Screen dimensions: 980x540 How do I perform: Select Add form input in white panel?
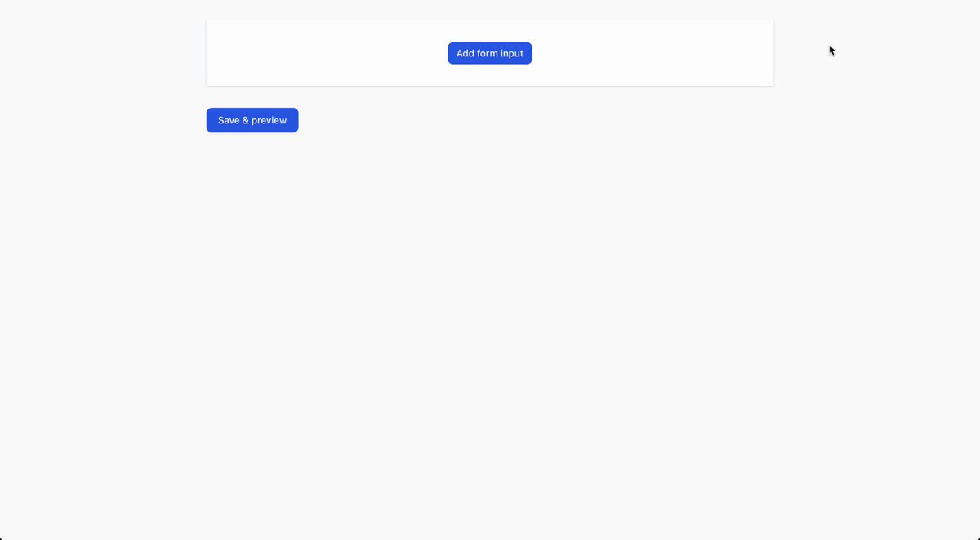point(489,53)
